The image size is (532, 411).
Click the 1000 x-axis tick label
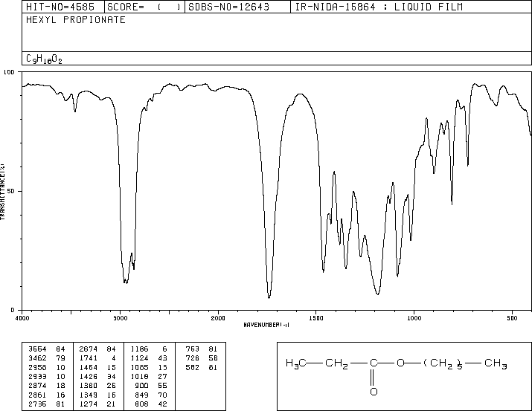click(x=414, y=318)
